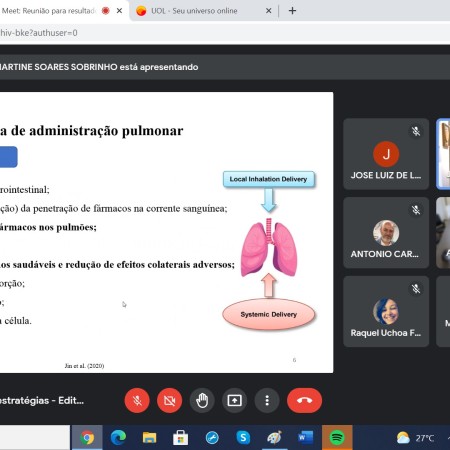Click the address bar URL
This screenshot has width=450, height=450.
pyautogui.click(x=39, y=33)
